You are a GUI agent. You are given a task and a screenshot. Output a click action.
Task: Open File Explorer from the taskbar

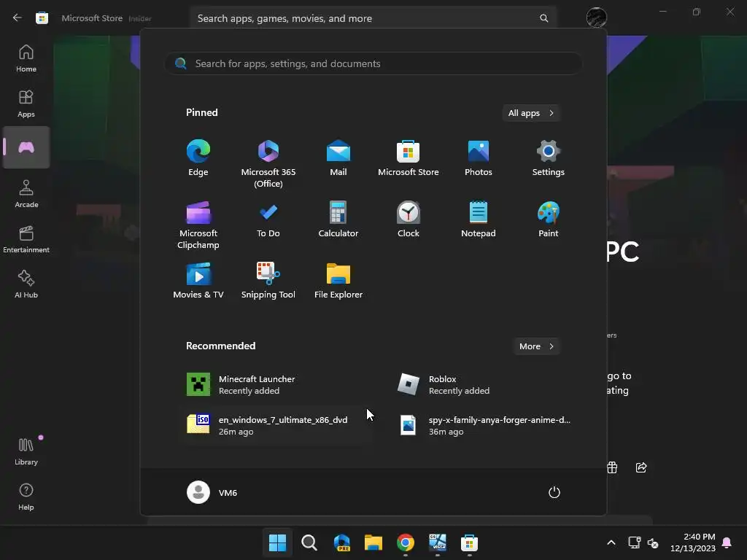click(x=373, y=542)
